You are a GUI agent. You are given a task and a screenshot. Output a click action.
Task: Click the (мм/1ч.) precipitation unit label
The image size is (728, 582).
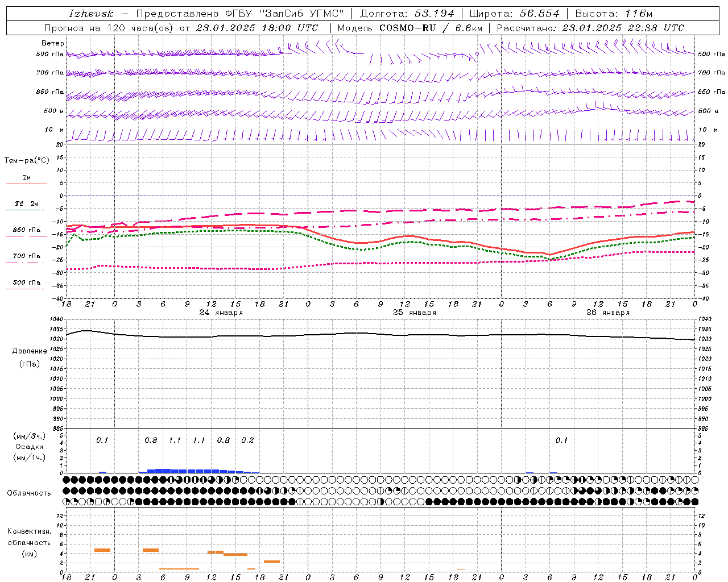point(30,458)
